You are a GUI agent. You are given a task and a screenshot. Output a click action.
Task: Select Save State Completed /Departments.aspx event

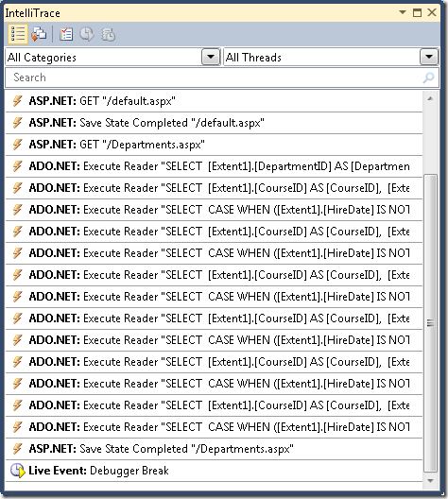(214, 449)
